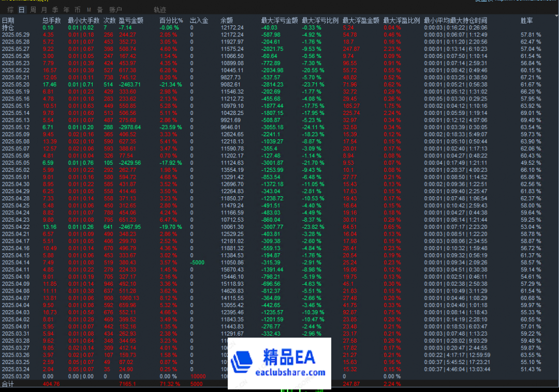The height and width of the screenshot is (392, 559).
Task: Open the 综 summary tab
Action: [x=10, y=10]
